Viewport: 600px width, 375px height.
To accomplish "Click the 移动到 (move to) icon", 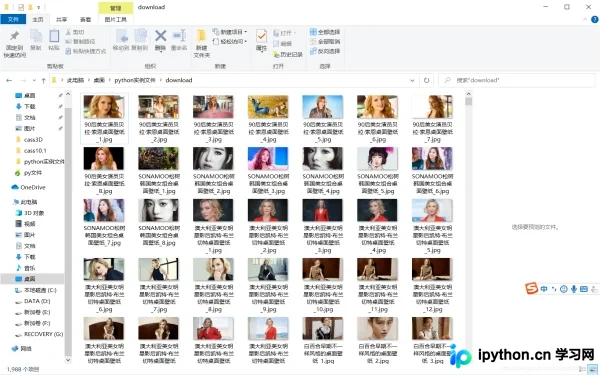I will tap(121, 36).
